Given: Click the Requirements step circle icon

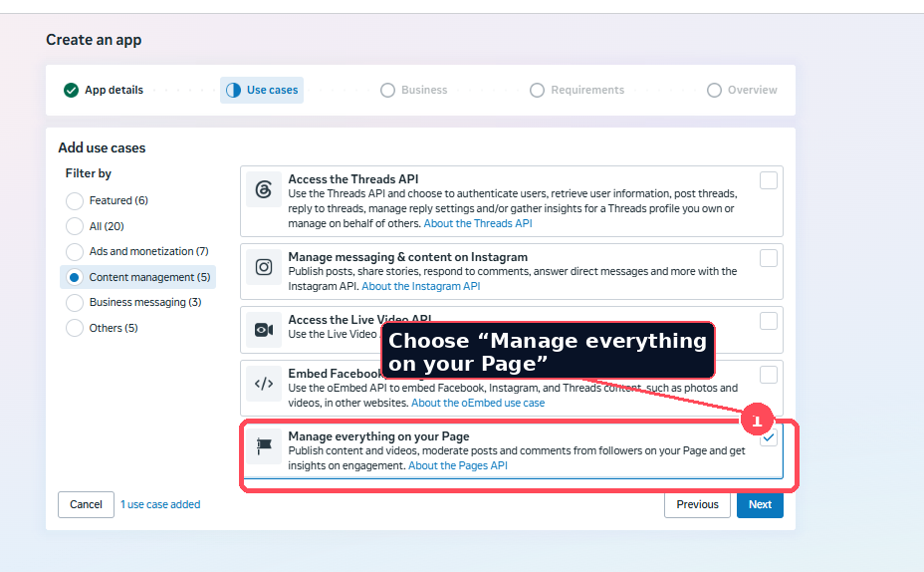Looking at the screenshot, I should pos(537,91).
